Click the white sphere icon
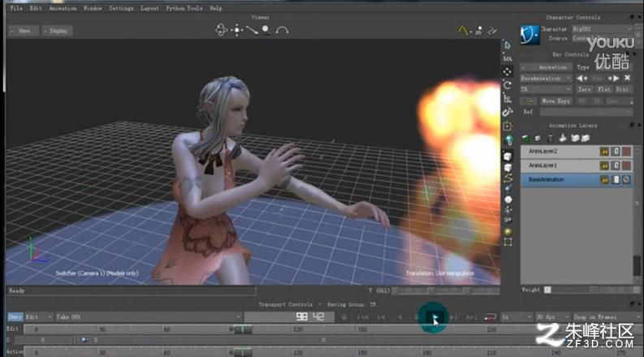The image size is (644, 357). (x=508, y=200)
